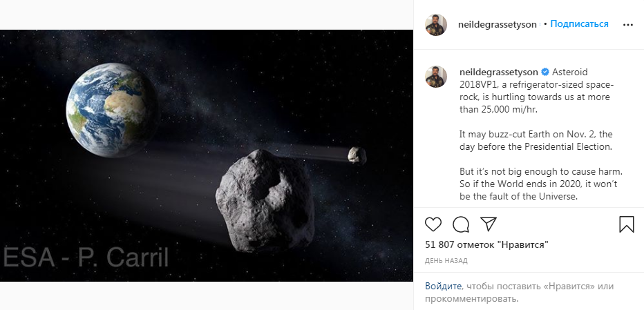
Task: Open neildegrassetyson username in caption
Action: [x=499, y=72]
